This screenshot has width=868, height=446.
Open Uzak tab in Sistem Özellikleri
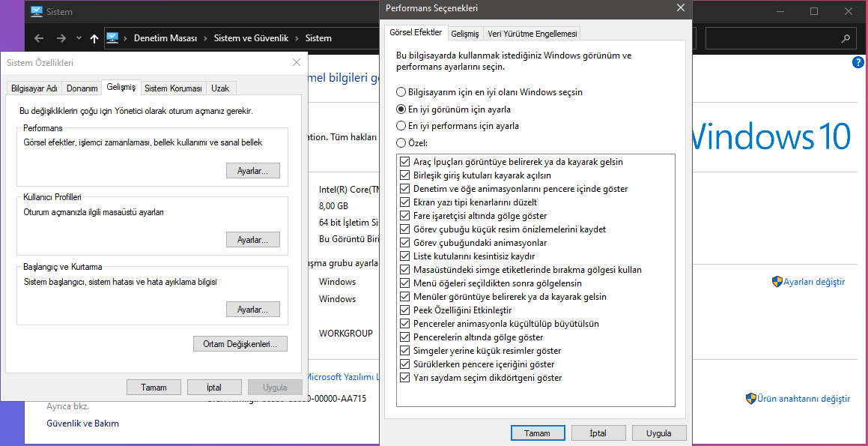pos(221,88)
